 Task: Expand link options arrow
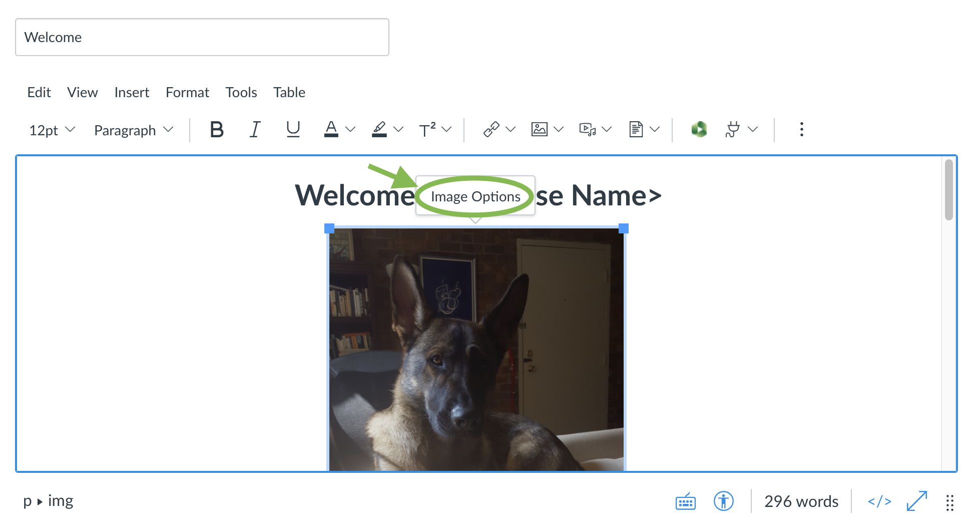pos(511,130)
